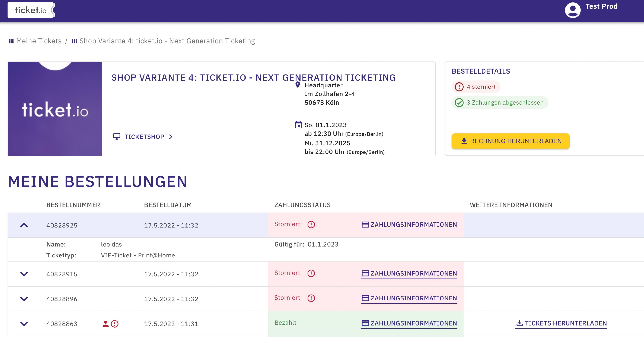This screenshot has width=644, height=337.
Task: Click the MEINE BESTELLUNGEN heading
Action: pos(98,181)
